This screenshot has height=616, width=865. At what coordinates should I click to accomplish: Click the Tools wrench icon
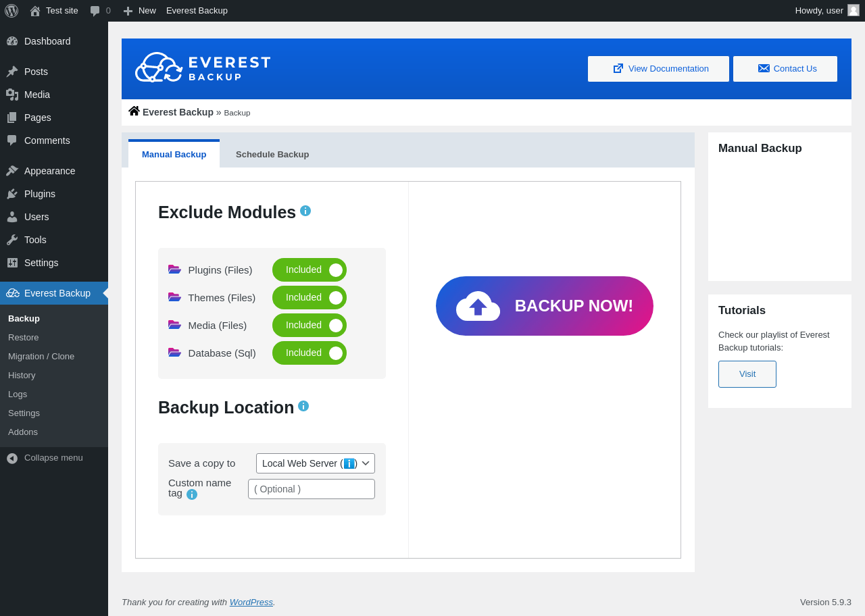pos(12,240)
